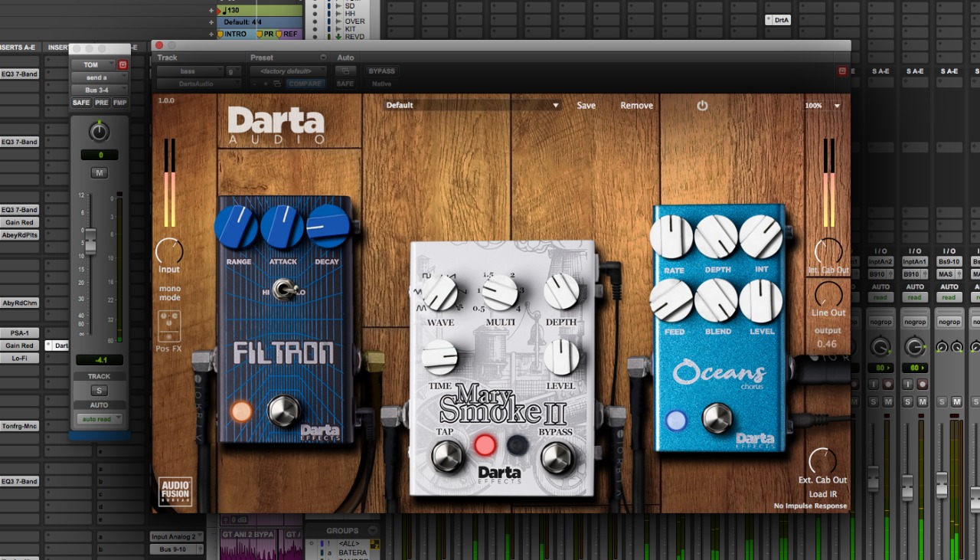Open the send a selector dropdown

pos(100,77)
